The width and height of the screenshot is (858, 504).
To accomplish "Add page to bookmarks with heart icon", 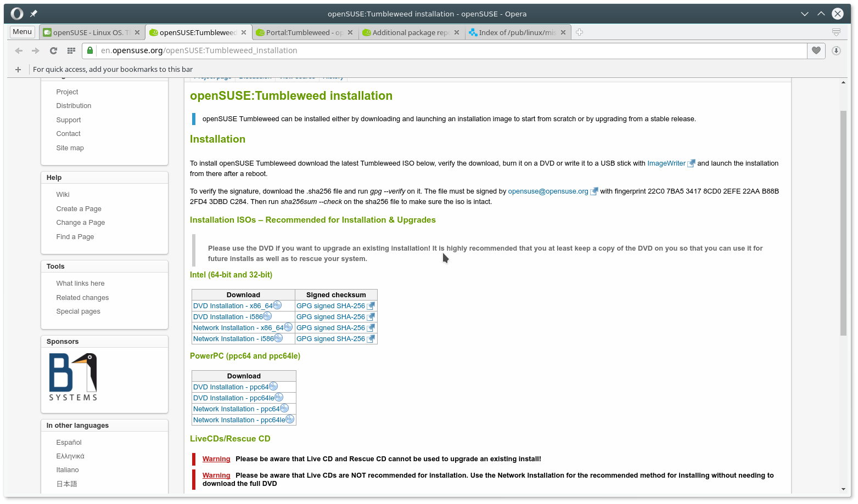I will pos(816,50).
